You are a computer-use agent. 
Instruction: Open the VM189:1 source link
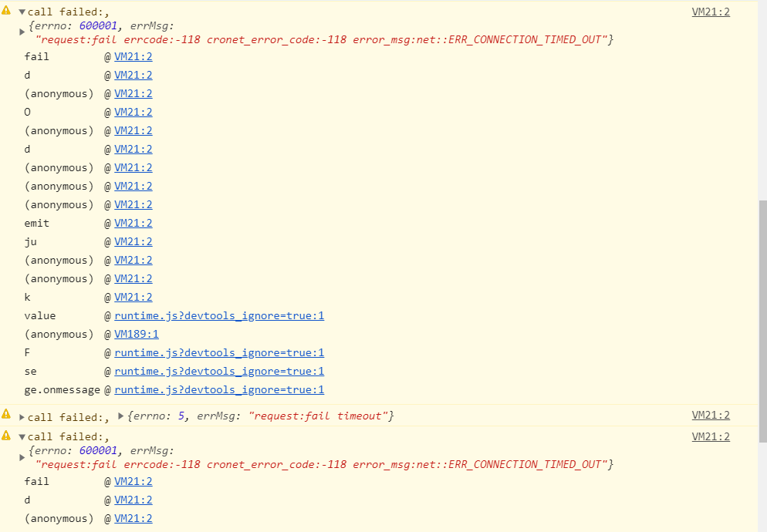coord(137,334)
